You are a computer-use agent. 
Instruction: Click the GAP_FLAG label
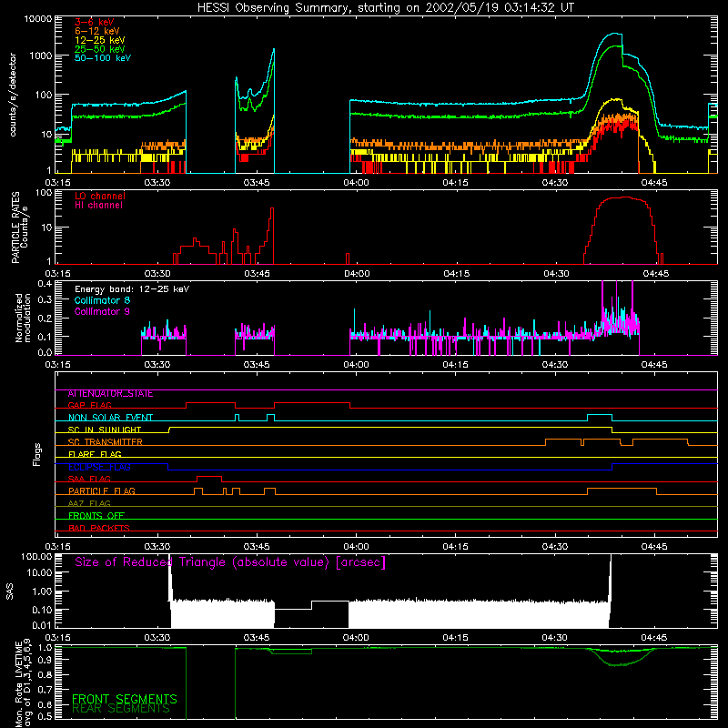(x=89, y=406)
